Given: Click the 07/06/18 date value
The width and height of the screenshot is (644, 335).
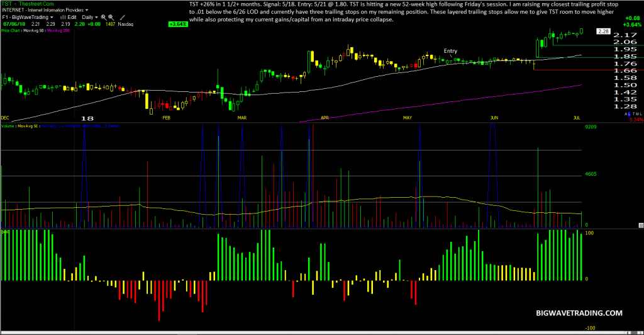Looking at the screenshot, I should 14,25.
